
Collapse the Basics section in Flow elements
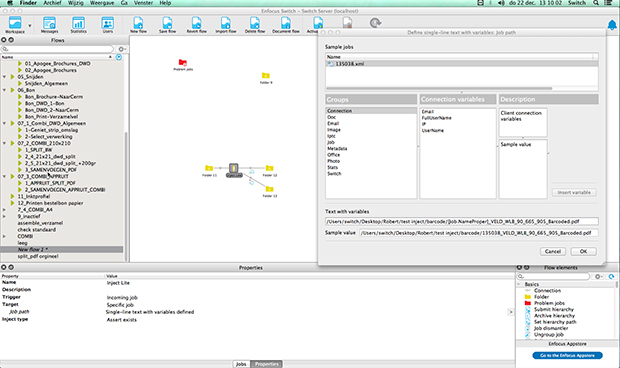point(519,284)
